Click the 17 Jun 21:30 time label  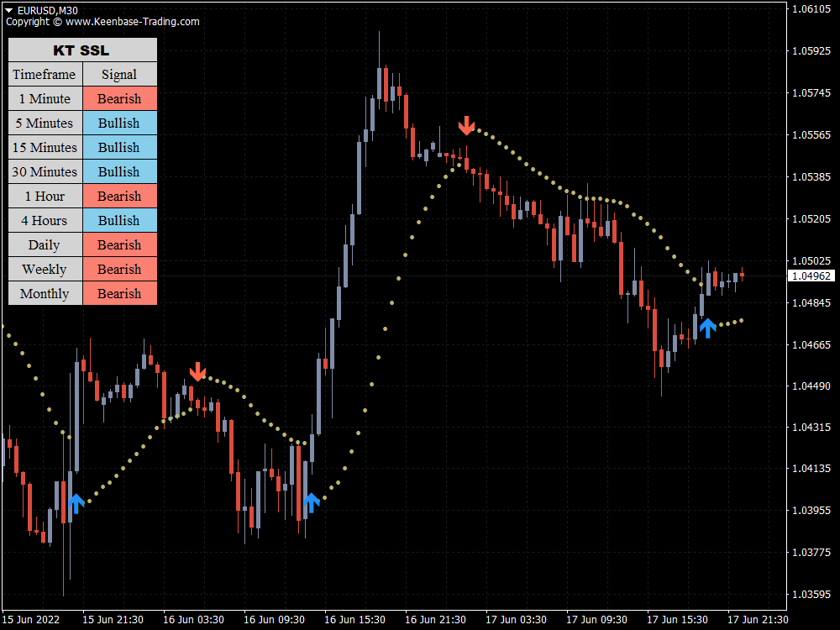pyautogui.click(x=758, y=620)
